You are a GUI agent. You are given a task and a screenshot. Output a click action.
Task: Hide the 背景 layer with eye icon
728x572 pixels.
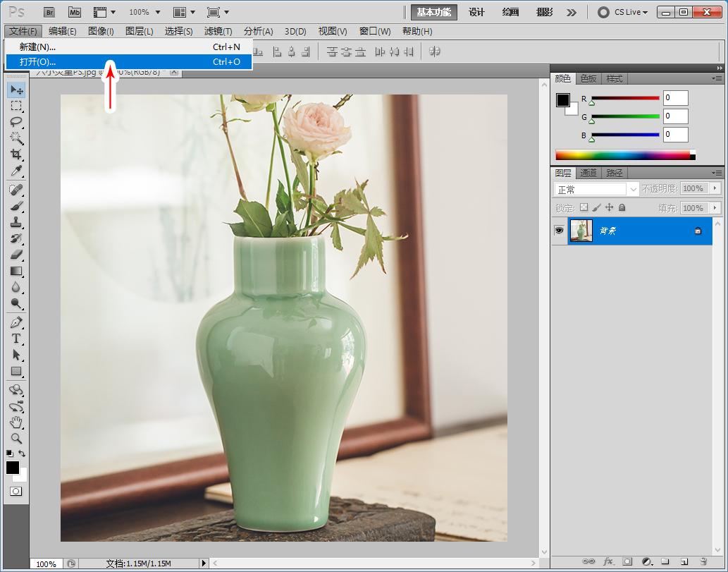click(x=559, y=231)
